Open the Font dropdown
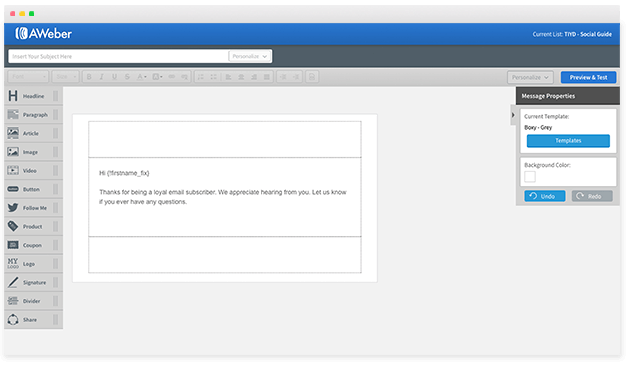This screenshot has height=367, width=628. point(28,77)
